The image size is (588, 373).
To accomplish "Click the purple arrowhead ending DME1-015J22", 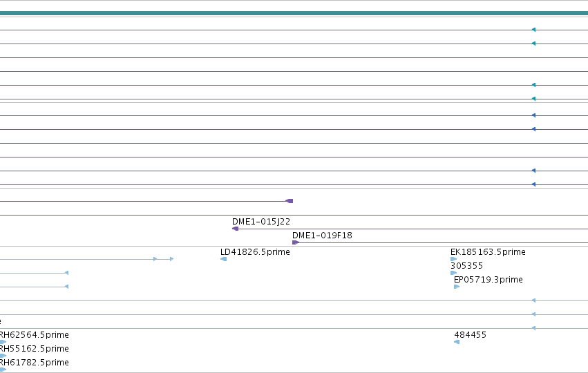I will 235,229.
